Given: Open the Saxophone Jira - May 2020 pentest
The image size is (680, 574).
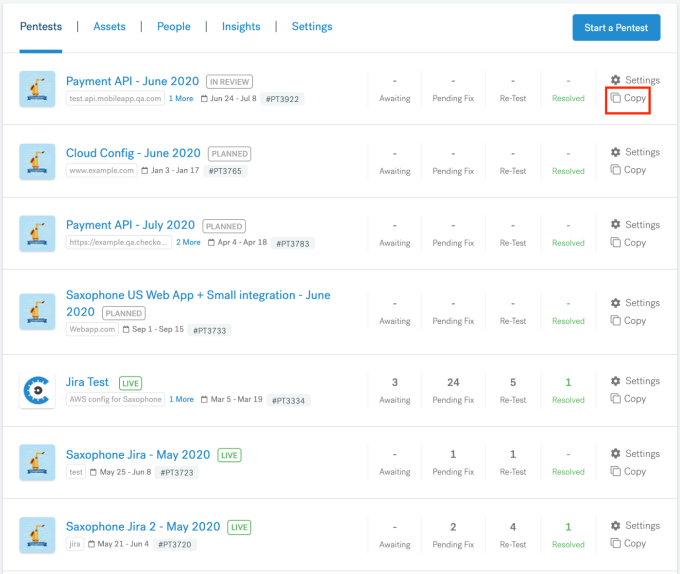Looking at the screenshot, I should pyautogui.click(x=138, y=454).
